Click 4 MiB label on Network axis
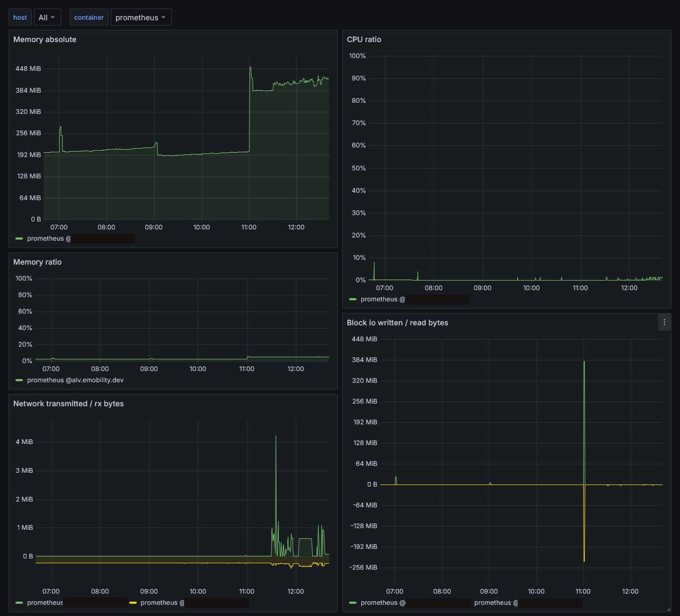Viewport: 680px width, 616px height. click(24, 442)
